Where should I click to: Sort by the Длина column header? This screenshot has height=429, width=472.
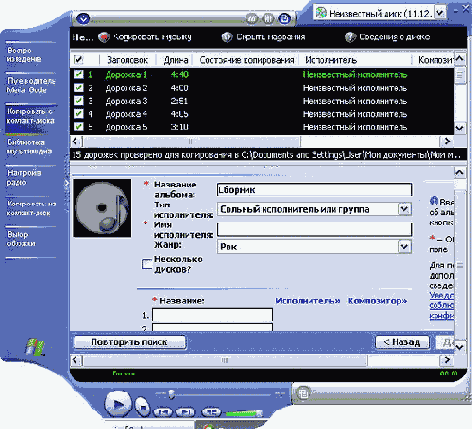(x=176, y=60)
